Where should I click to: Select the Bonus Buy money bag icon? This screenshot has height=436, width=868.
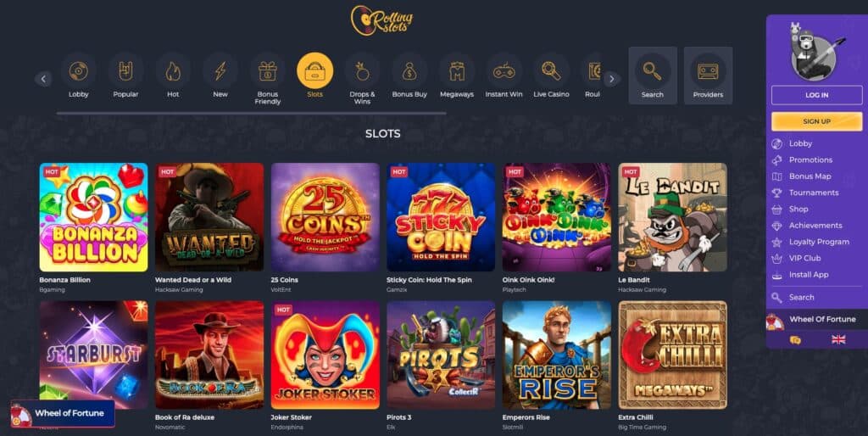pyautogui.click(x=409, y=71)
